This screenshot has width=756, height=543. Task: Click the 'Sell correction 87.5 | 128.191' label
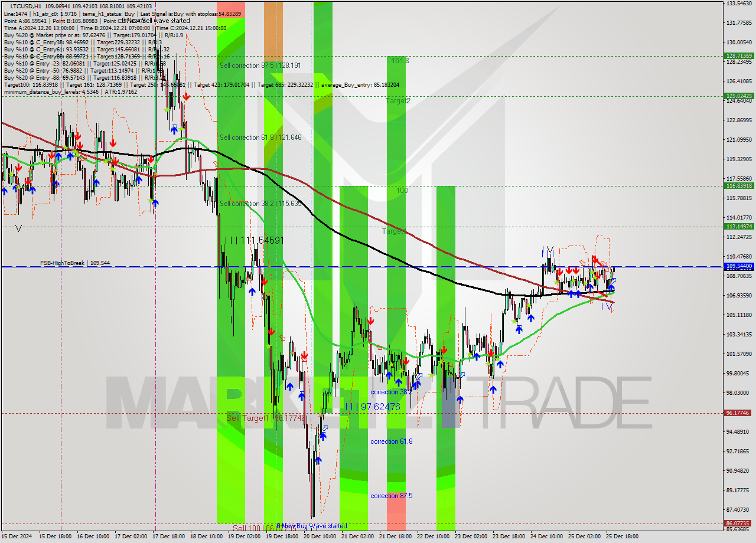coord(260,66)
